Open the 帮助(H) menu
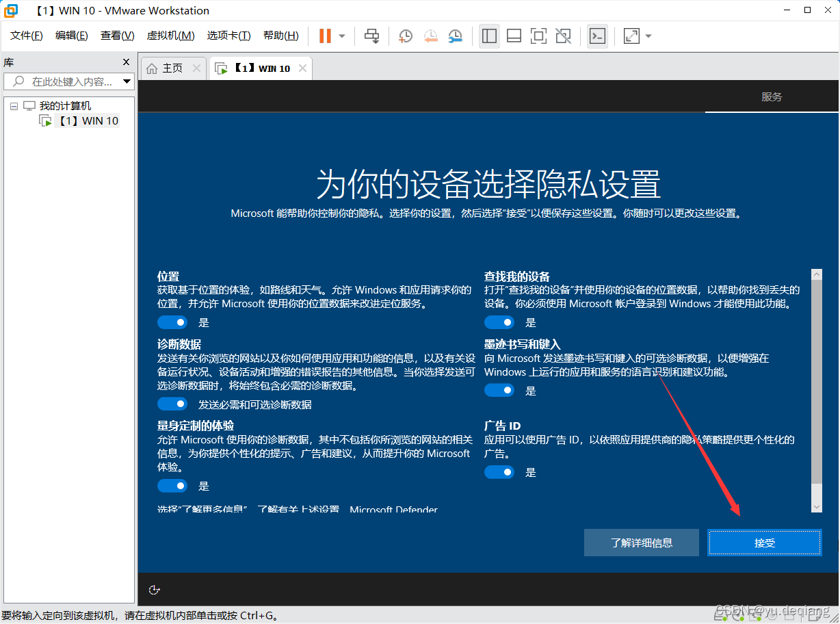The width and height of the screenshot is (840, 624). click(x=281, y=36)
